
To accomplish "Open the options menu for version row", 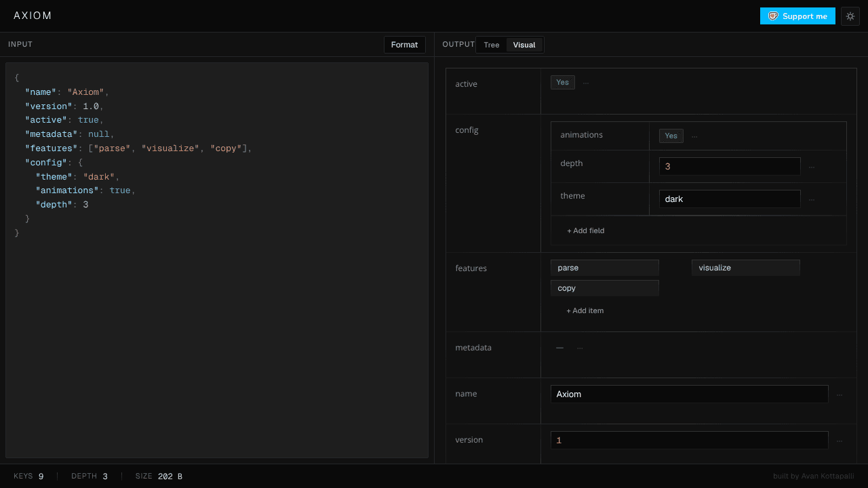I will tap(840, 441).
